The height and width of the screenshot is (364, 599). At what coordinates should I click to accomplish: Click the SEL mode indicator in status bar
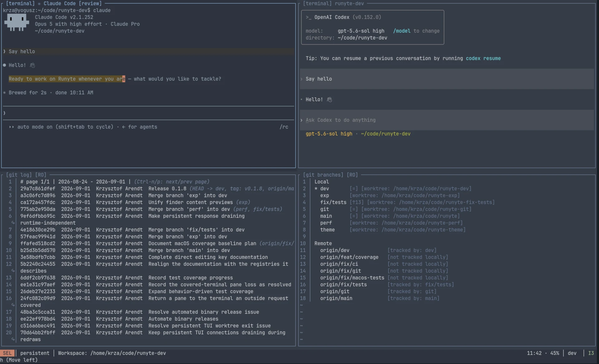point(7,353)
